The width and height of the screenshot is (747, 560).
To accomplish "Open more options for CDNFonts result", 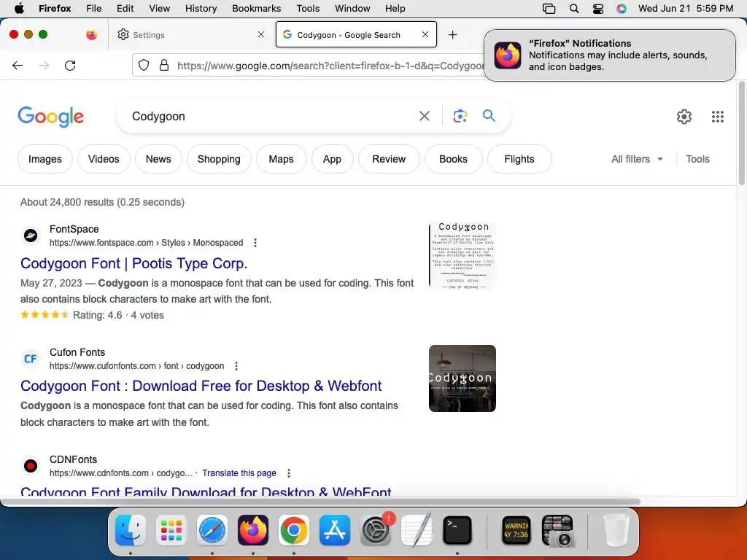I will click(x=289, y=472).
